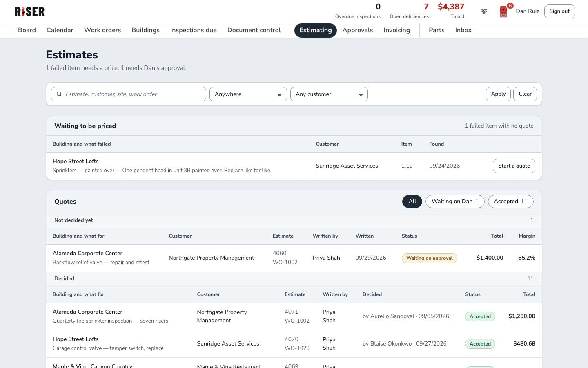Go to Document control tab

[x=254, y=30]
